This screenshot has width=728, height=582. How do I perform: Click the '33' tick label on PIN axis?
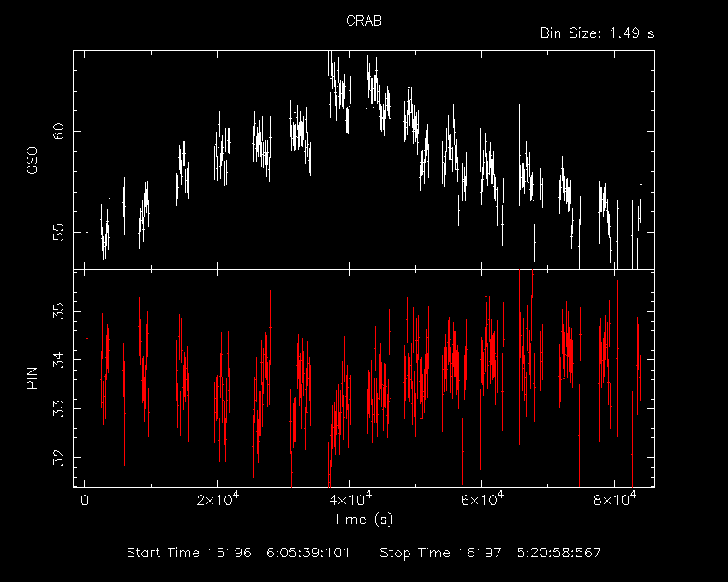[58, 408]
